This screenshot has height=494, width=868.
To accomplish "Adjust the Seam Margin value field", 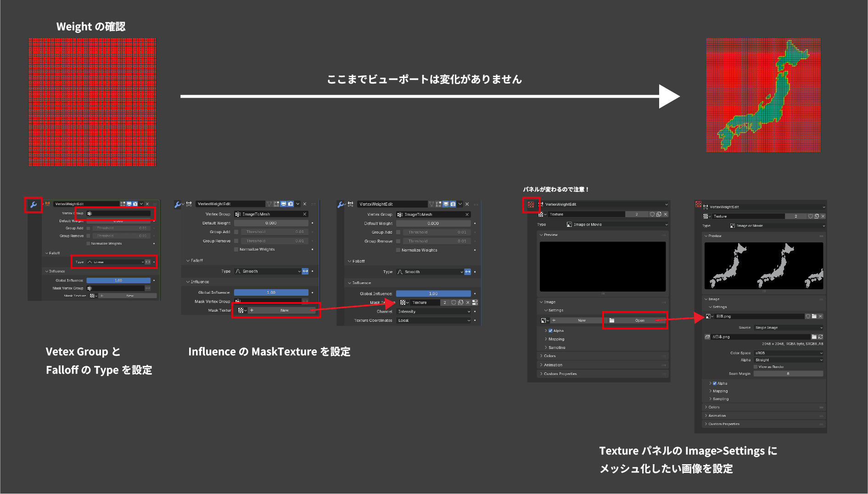I will [x=788, y=374].
